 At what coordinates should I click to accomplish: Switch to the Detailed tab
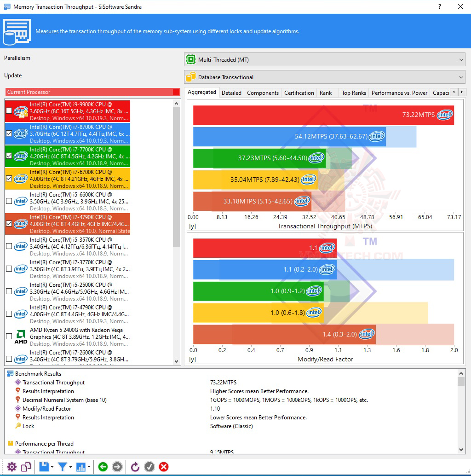231,93
